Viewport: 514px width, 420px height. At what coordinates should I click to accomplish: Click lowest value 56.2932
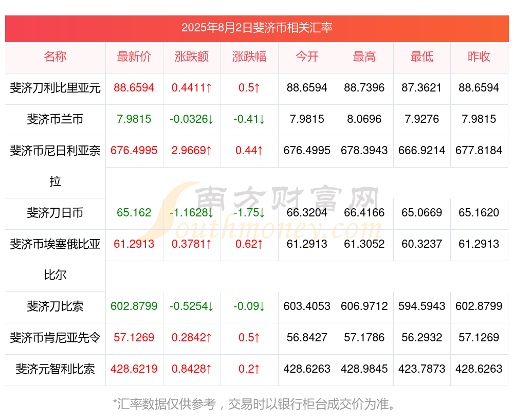[x=422, y=337]
